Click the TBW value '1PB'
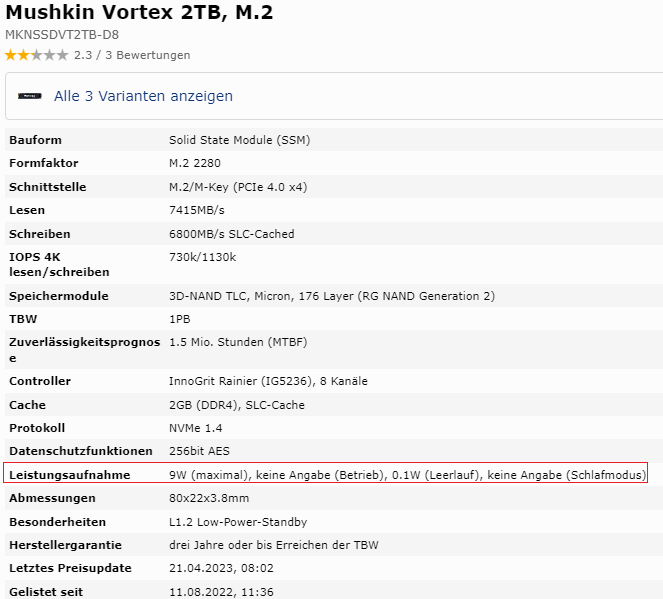663x599 pixels. pyautogui.click(x=180, y=319)
